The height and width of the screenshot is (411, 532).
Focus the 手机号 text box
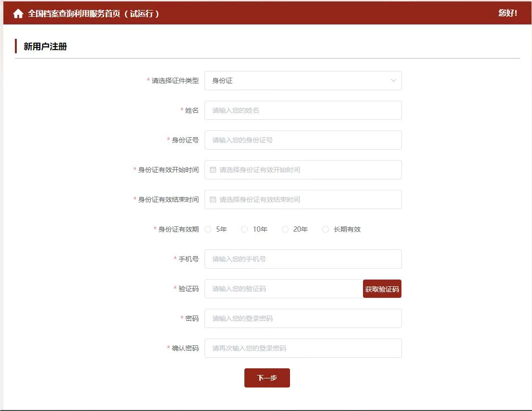[303, 259]
